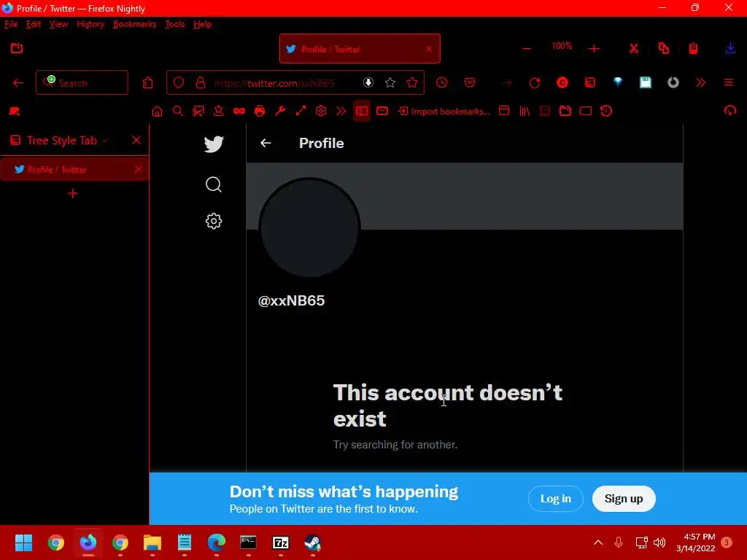
Task: Reset zoom via the 100% label
Action: click(x=562, y=46)
